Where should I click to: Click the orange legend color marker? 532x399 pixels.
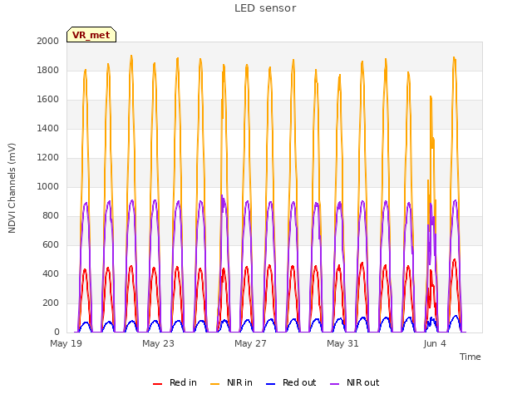click(214, 384)
